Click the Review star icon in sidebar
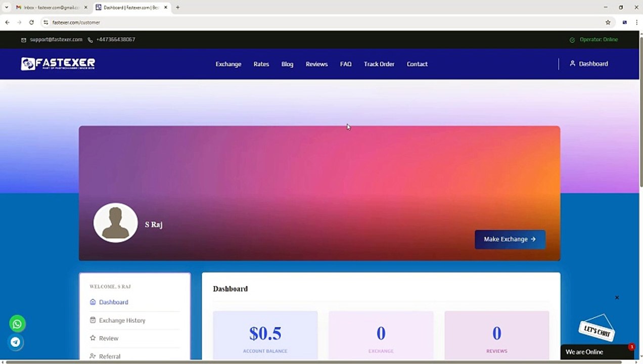This screenshot has height=364, width=643. (x=93, y=338)
